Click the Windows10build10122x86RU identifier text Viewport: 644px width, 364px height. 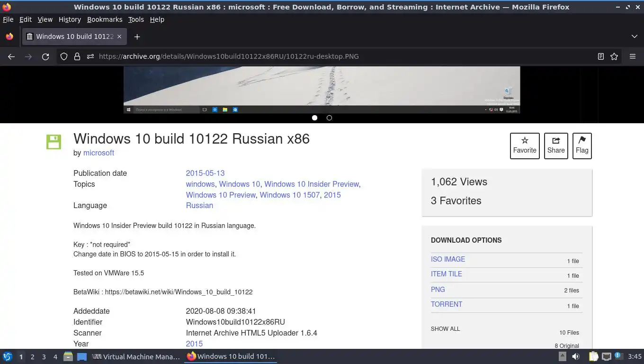235,322
